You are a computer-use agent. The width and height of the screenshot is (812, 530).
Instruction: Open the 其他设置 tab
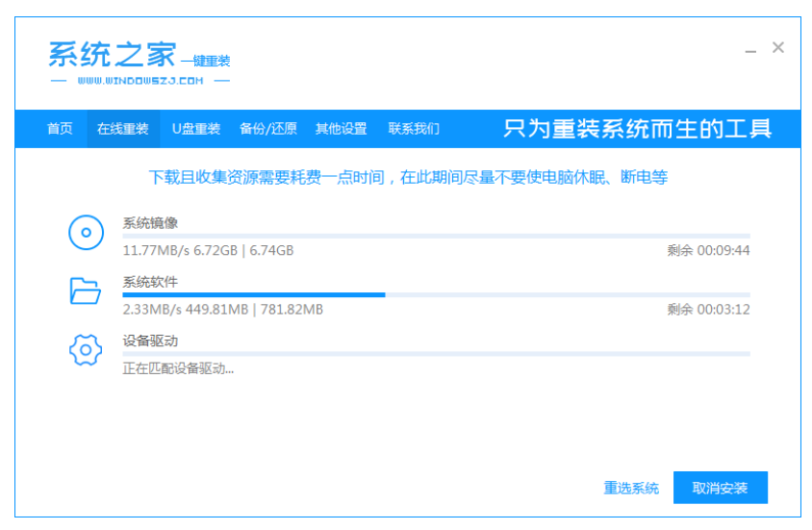coord(342,129)
